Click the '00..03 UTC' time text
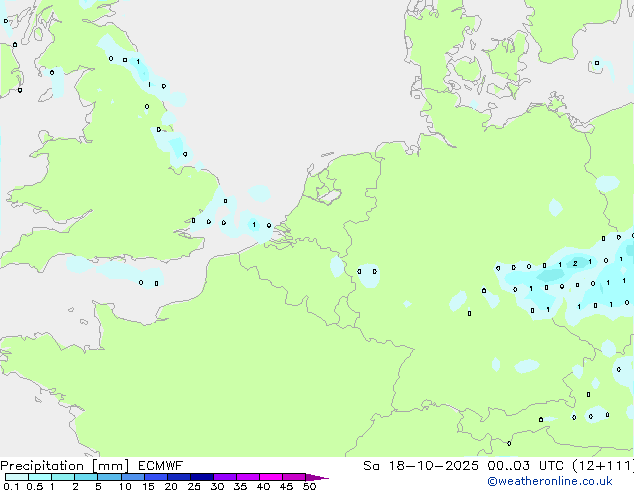634x490 pixels. [525, 466]
